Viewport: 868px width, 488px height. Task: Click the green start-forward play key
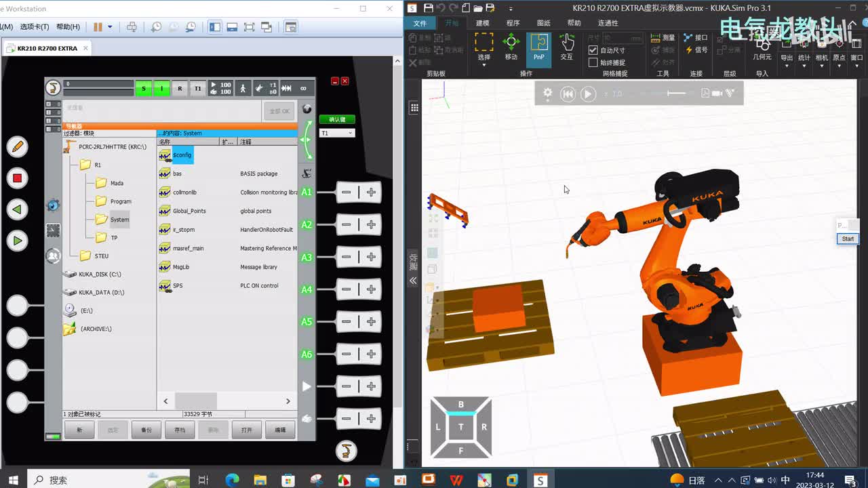tap(17, 241)
